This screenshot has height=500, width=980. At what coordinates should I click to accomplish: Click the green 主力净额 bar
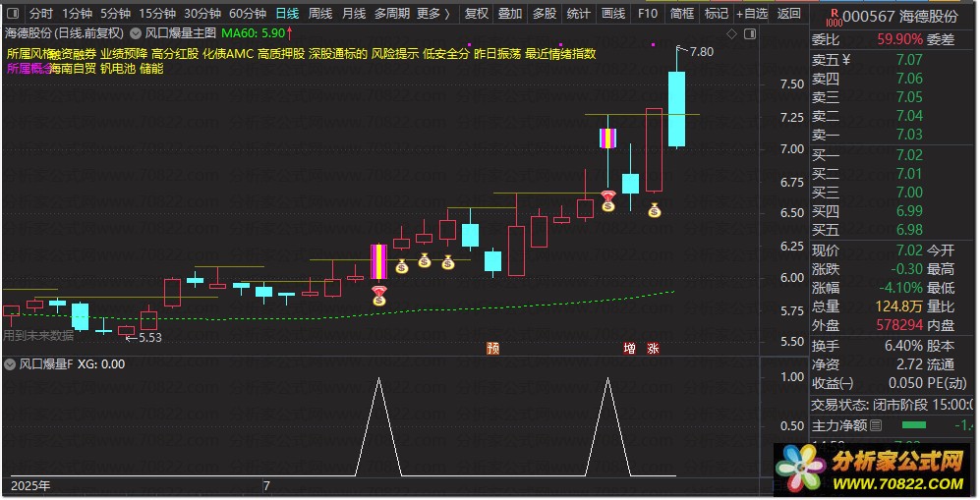point(914,425)
